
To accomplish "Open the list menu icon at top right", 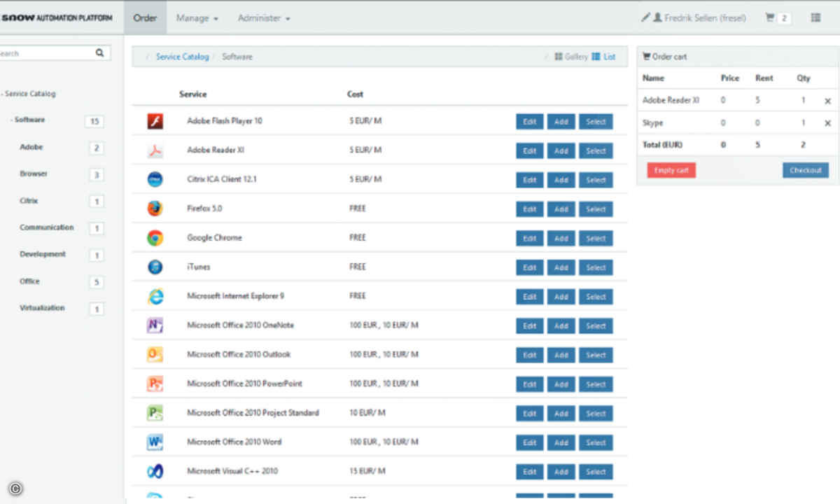I will click(x=815, y=17).
